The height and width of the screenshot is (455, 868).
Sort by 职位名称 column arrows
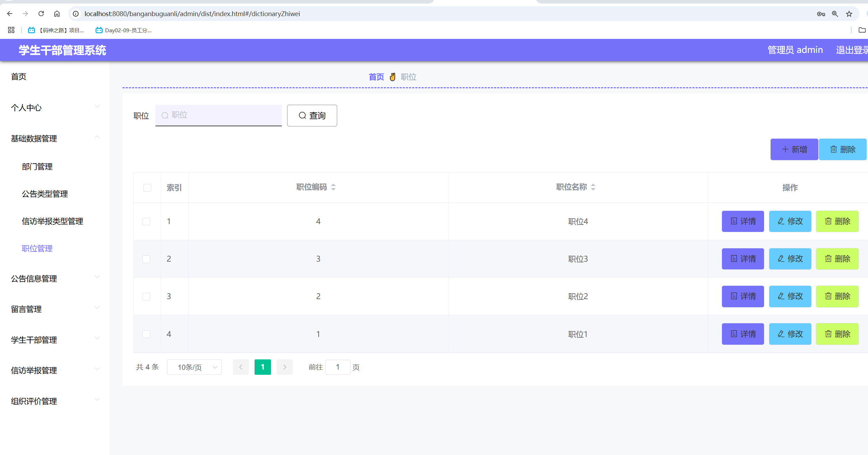pyautogui.click(x=593, y=187)
